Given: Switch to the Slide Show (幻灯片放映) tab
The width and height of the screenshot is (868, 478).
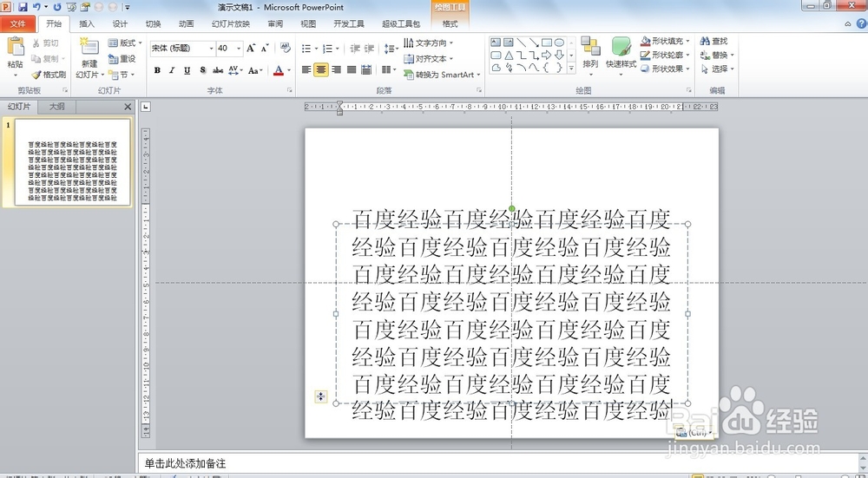Looking at the screenshot, I should (x=230, y=23).
